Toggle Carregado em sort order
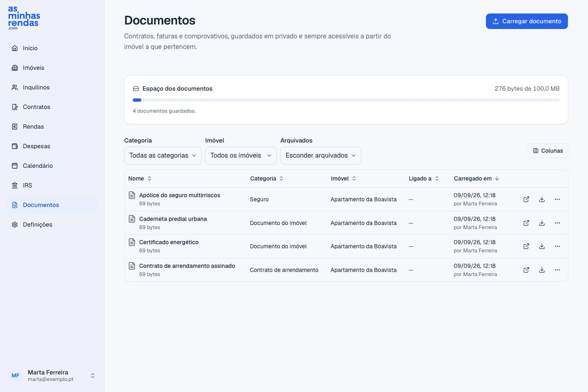The image size is (588, 392). tap(477, 178)
